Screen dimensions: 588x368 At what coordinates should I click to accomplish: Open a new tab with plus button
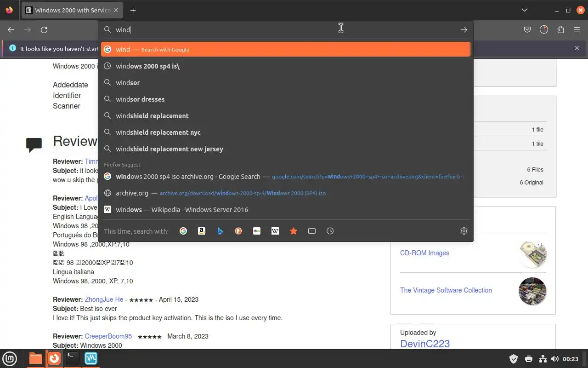point(133,10)
